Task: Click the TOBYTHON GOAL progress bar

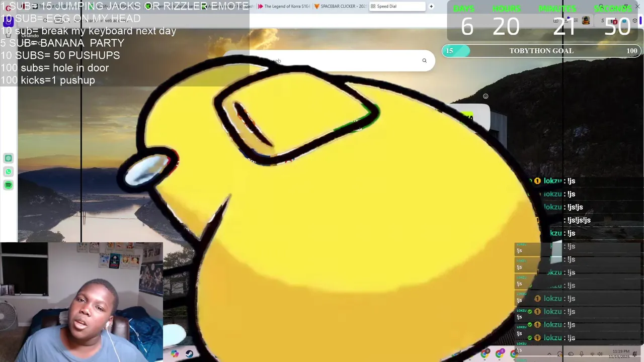Action: [541, 51]
